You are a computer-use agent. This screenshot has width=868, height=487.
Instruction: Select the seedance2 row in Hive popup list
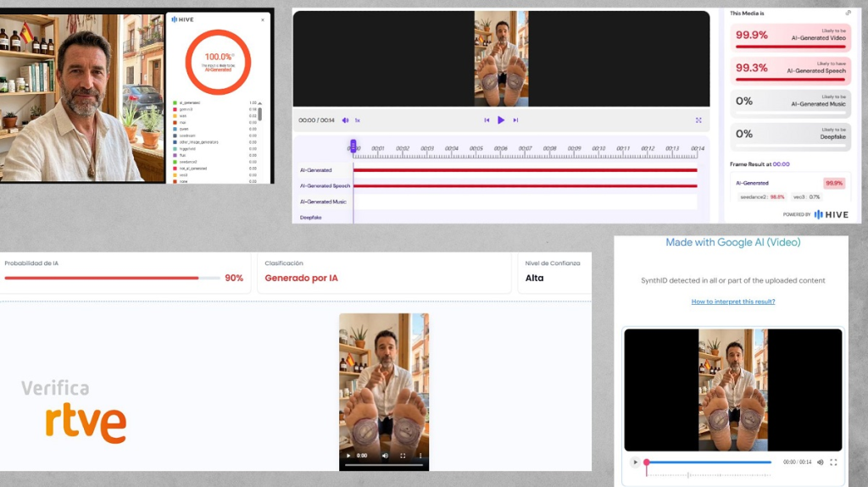click(x=215, y=162)
